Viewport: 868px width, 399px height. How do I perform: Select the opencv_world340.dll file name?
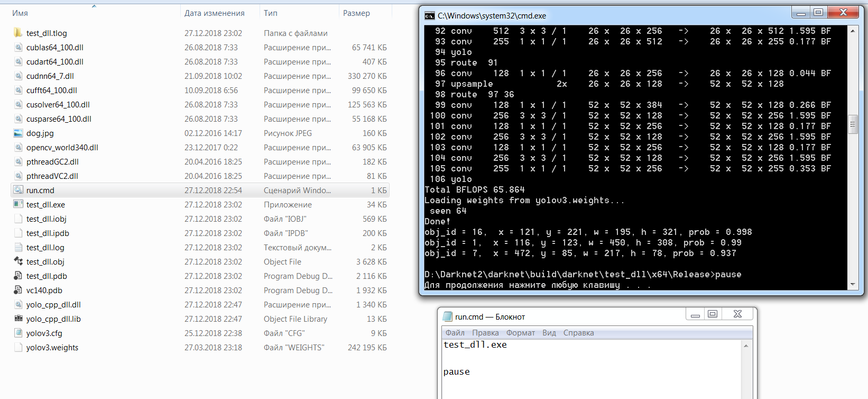coord(62,148)
